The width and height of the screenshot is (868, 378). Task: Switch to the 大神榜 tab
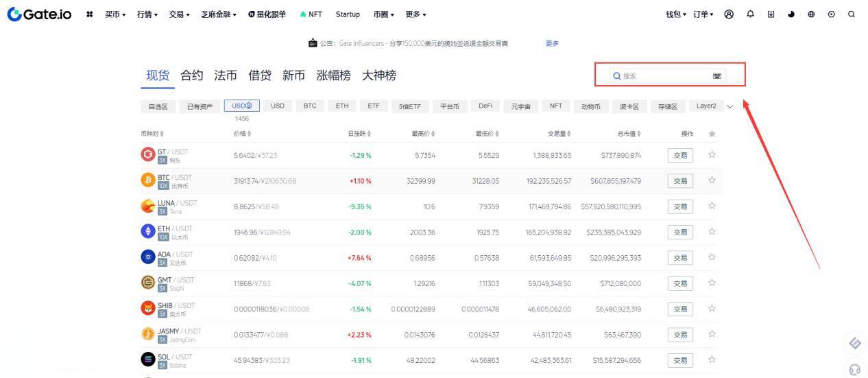[x=379, y=75]
